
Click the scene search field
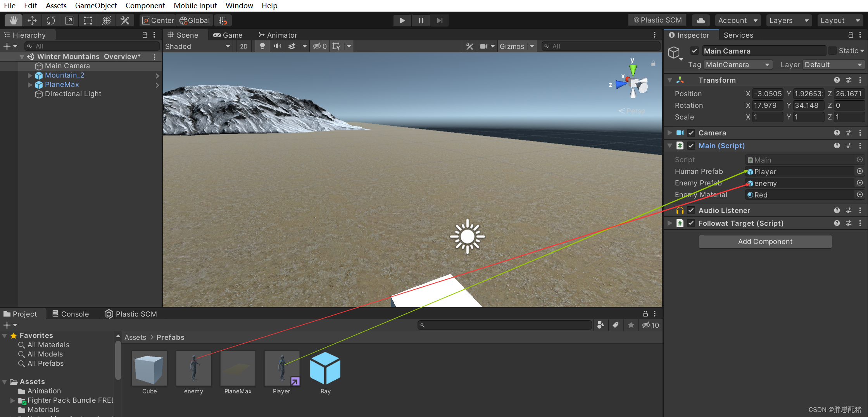click(601, 46)
